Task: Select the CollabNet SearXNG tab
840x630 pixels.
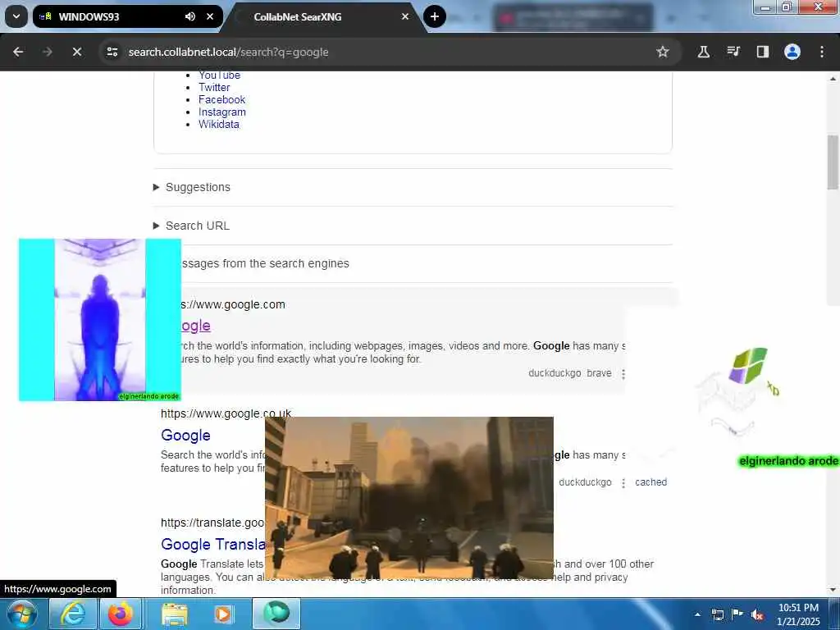Action: (x=325, y=16)
